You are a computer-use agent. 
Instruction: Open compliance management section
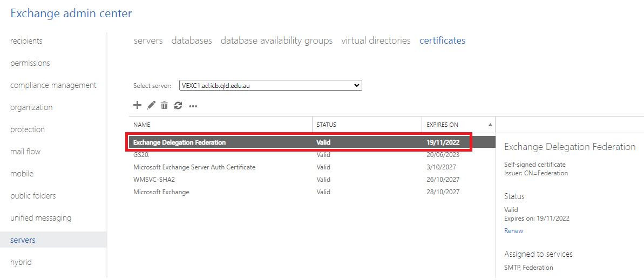point(53,85)
